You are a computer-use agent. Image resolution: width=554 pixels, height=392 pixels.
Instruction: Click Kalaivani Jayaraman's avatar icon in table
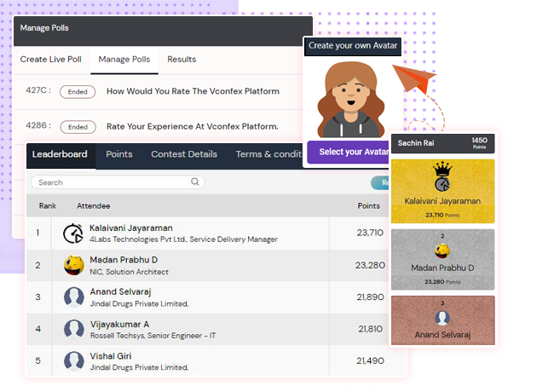point(73,233)
